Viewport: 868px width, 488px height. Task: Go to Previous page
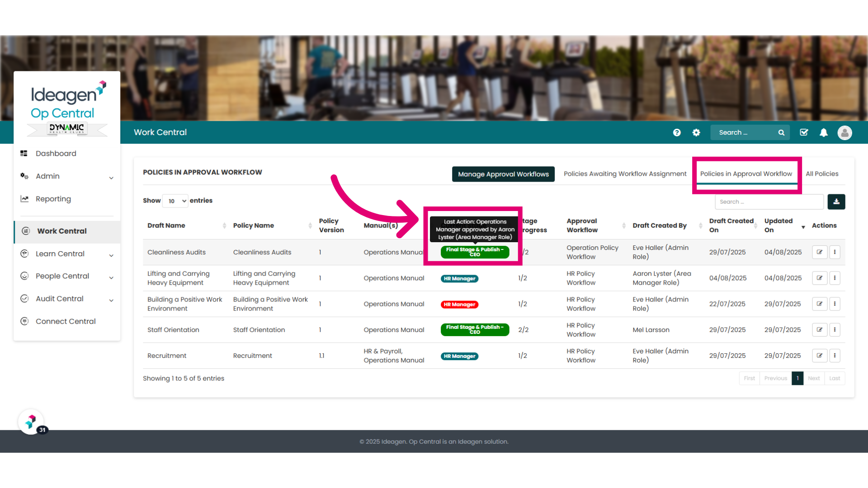click(776, 378)
